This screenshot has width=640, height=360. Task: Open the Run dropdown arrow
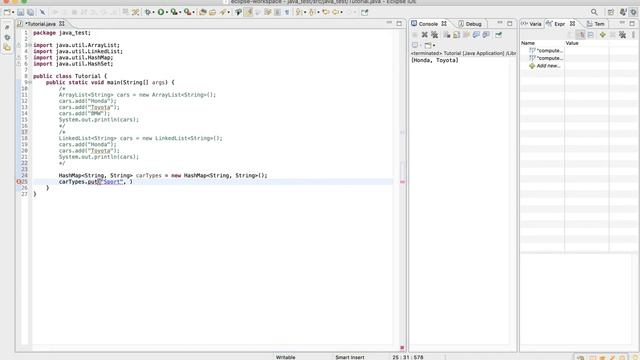167,13
